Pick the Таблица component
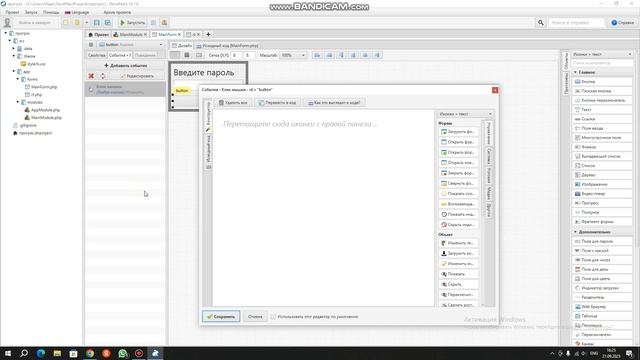 click(x=602, y=316)
